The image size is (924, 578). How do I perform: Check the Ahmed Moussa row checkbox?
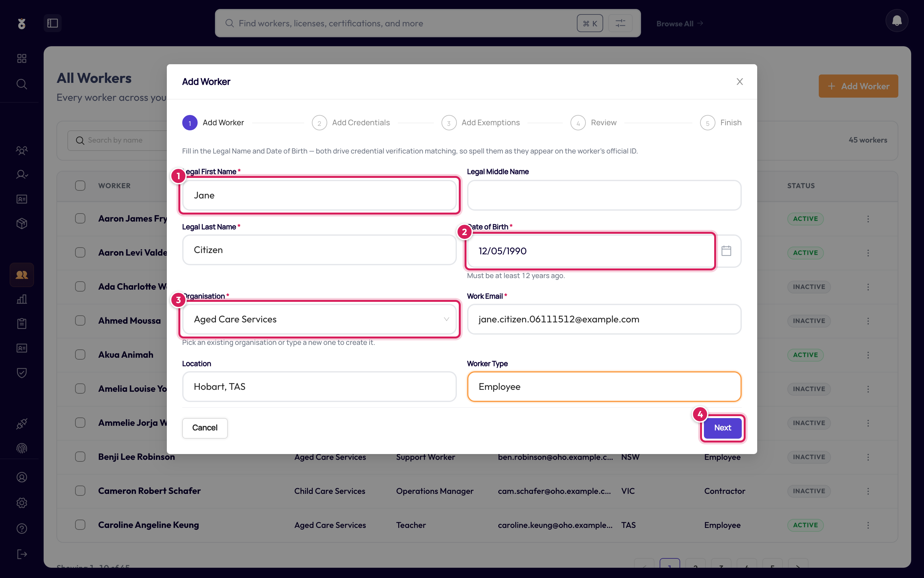pyautogui.click(x=80, y=321)
